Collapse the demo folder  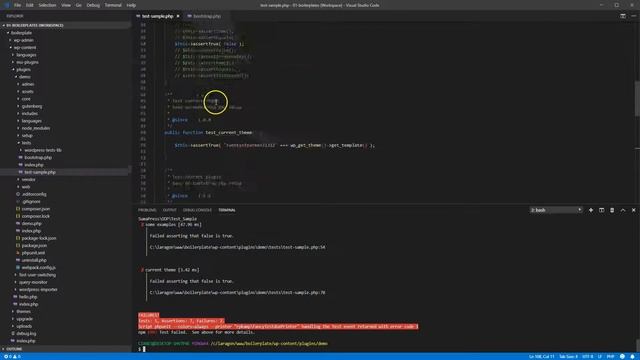(24, 77)
